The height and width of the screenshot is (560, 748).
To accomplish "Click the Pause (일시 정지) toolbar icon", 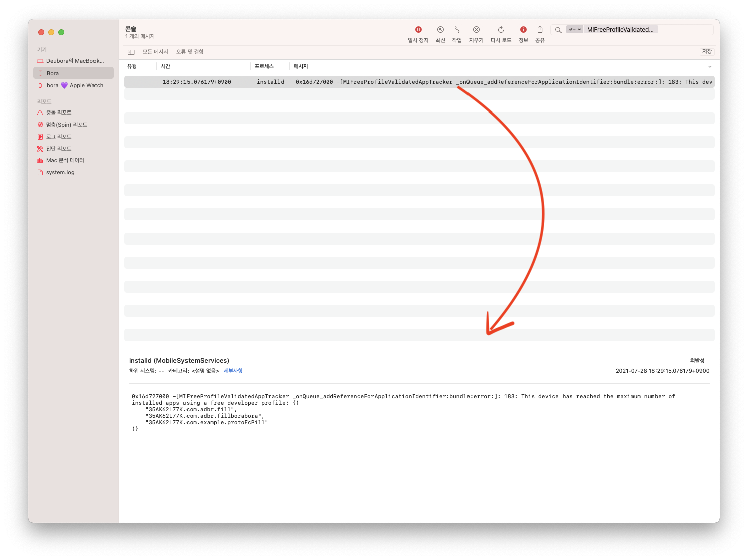I will coord(418,30).
